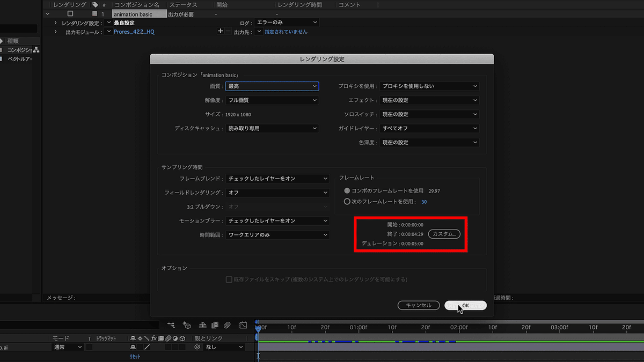644x362 pixels.
Task: Open the 出力先 output-to dropdown arrow
Action: 259,32
